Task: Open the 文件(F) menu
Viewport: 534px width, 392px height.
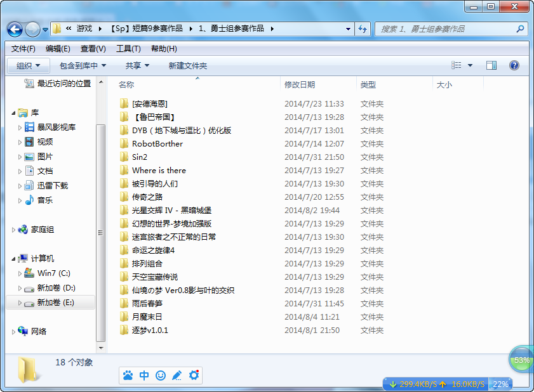Action: click(x=23, y=49)
